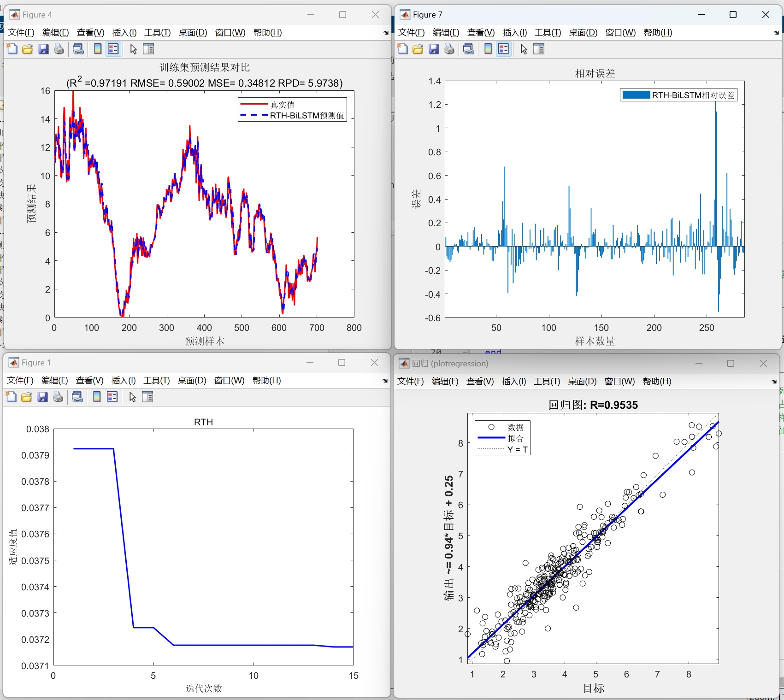Toggle Insert Colorbar in Figure 4 toolbar
Screen dimensions: 784x700
tap(98, 49)
